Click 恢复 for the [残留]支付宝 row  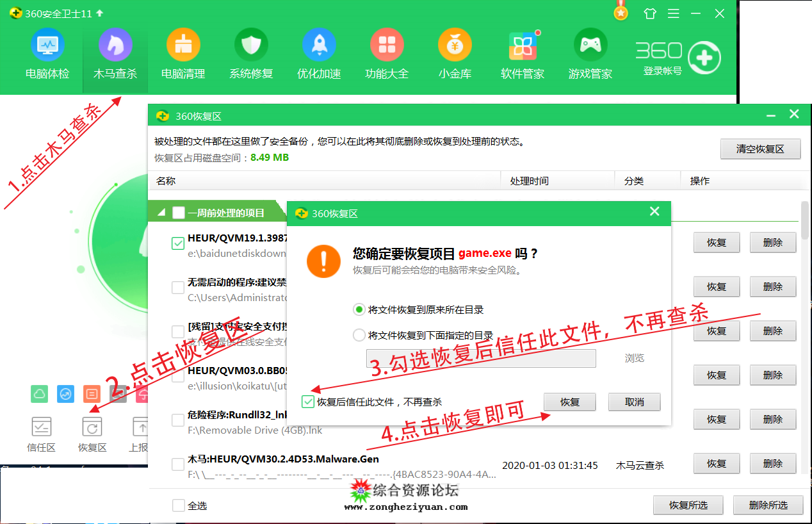pos(717,331)
